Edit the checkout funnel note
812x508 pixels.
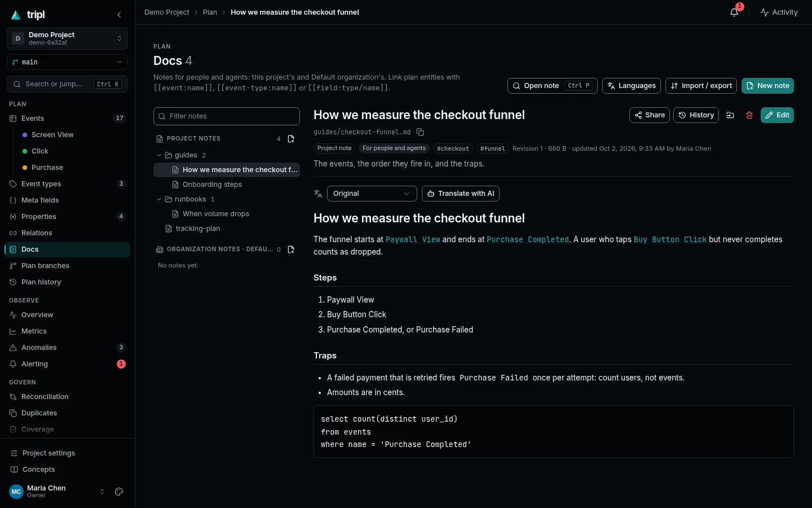click(x=777, y=115)
